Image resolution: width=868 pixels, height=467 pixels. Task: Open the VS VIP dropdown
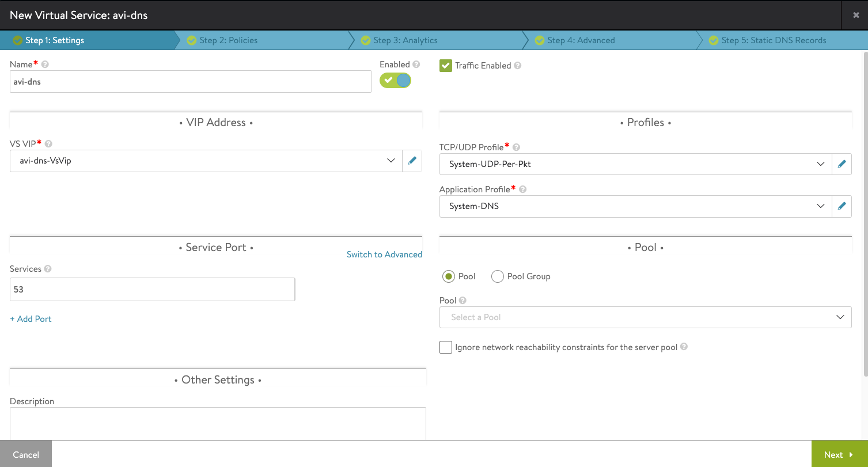[206, 161]
